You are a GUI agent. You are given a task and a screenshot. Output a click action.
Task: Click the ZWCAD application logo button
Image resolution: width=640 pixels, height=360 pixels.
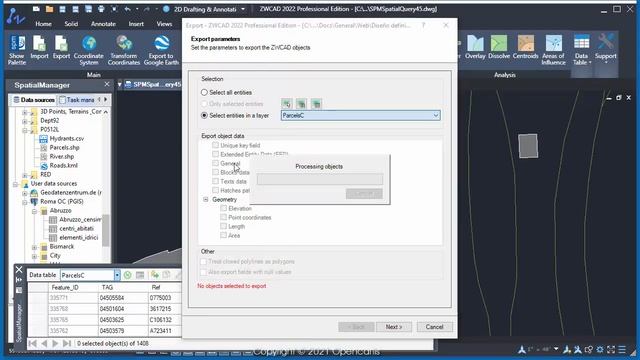(x=16, y=16)
